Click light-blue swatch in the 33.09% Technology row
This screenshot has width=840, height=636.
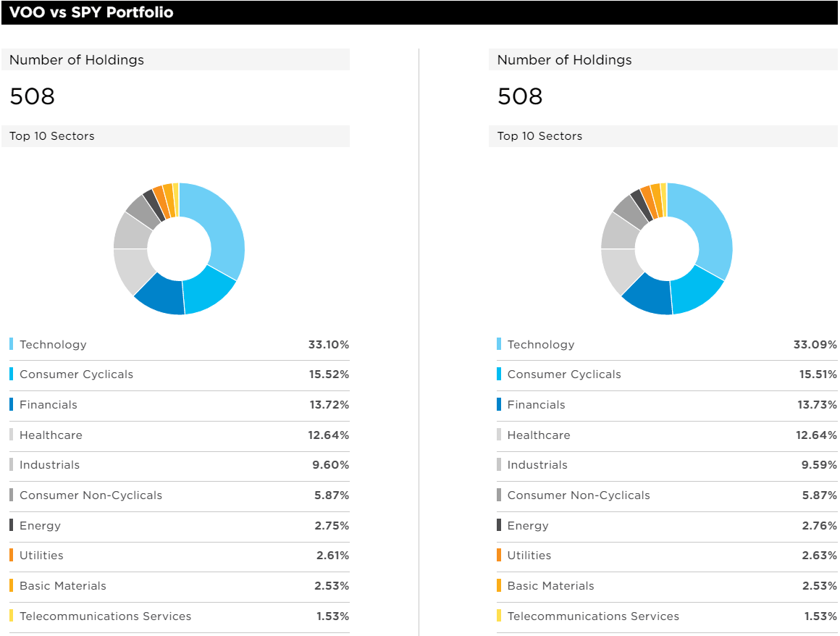(499, 344)
